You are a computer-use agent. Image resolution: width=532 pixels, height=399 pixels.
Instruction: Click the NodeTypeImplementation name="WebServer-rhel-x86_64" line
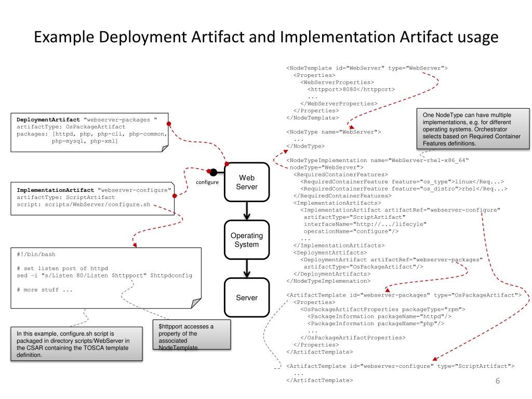[x=378, y=161]
